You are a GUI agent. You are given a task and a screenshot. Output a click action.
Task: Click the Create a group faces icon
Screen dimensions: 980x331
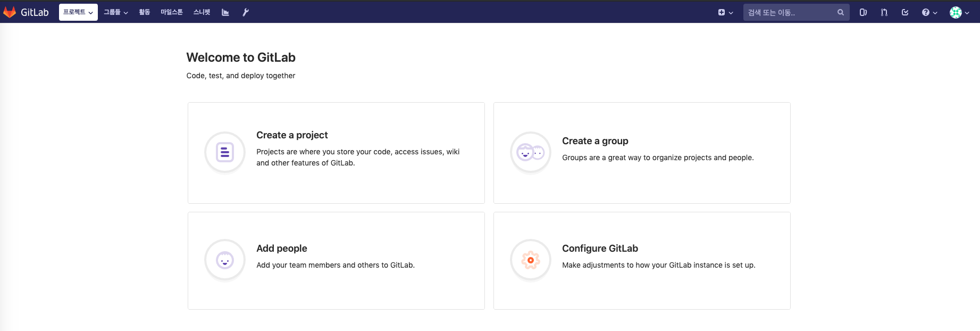(x=531, y=152)
